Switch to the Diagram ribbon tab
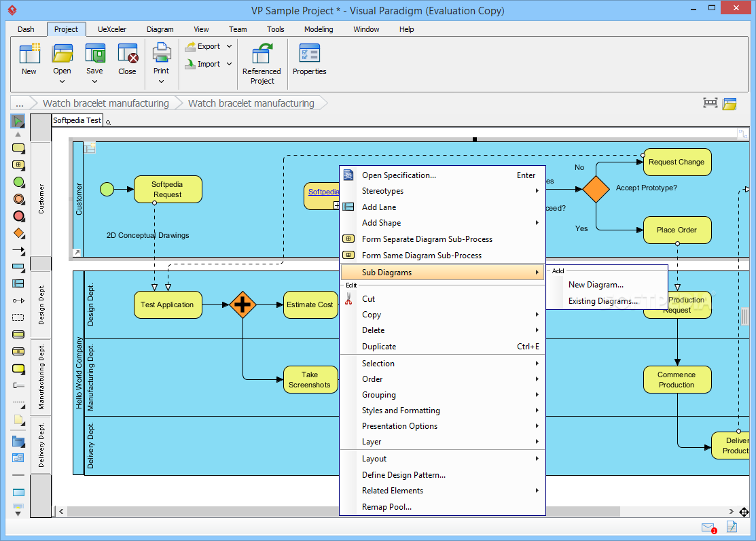 click(x=160, y=29)
